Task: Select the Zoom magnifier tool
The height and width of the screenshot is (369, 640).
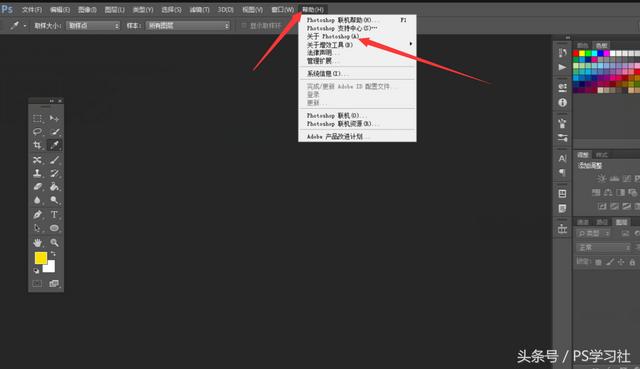Action: click(x=54, y=243)
